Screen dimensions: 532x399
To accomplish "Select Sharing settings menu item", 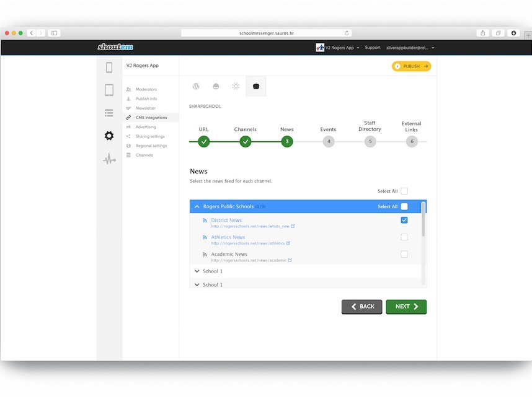I will coord(150,136).
